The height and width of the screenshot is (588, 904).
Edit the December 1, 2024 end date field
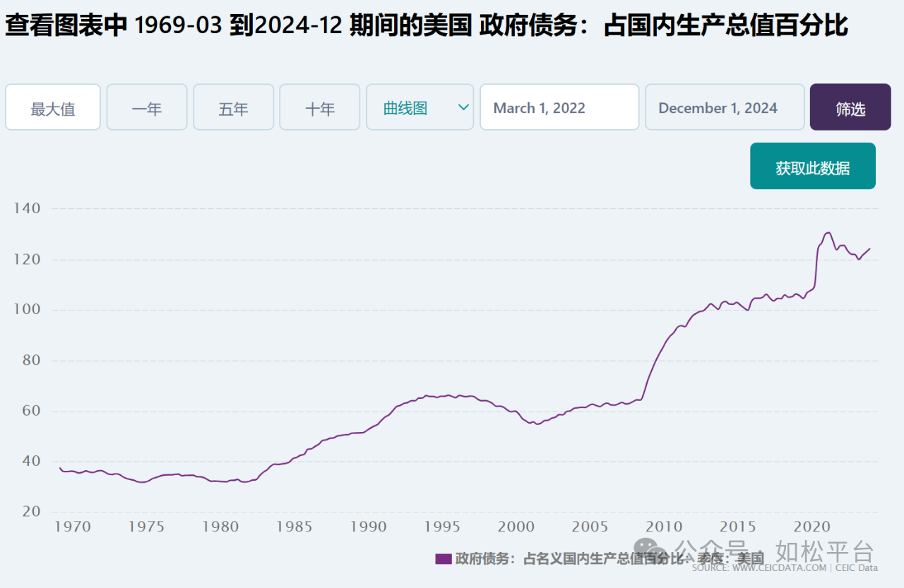[x=725, y=107]
